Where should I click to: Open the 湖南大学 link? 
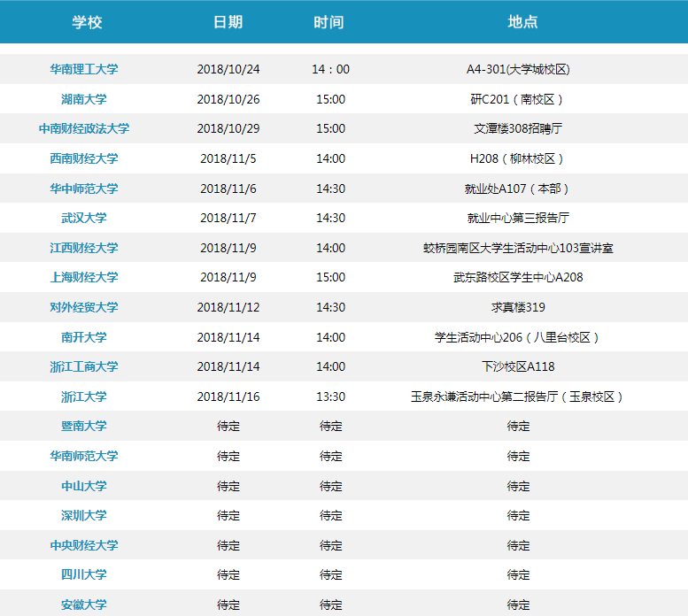(84, 99)
